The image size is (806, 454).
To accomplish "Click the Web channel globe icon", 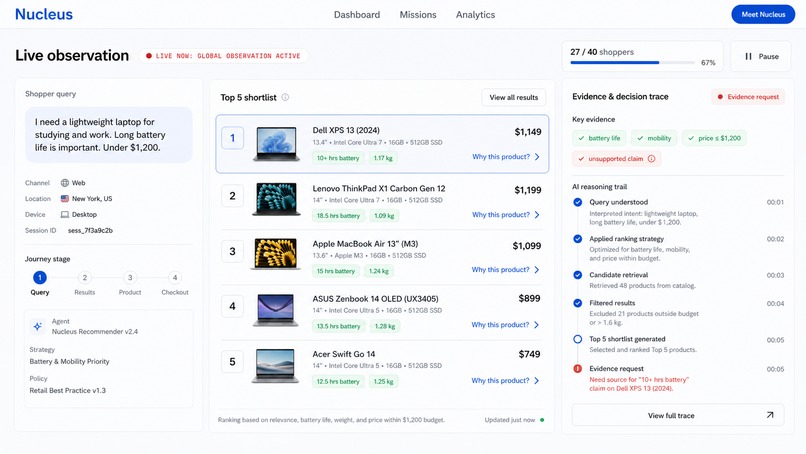I will [x=65, y=183].
